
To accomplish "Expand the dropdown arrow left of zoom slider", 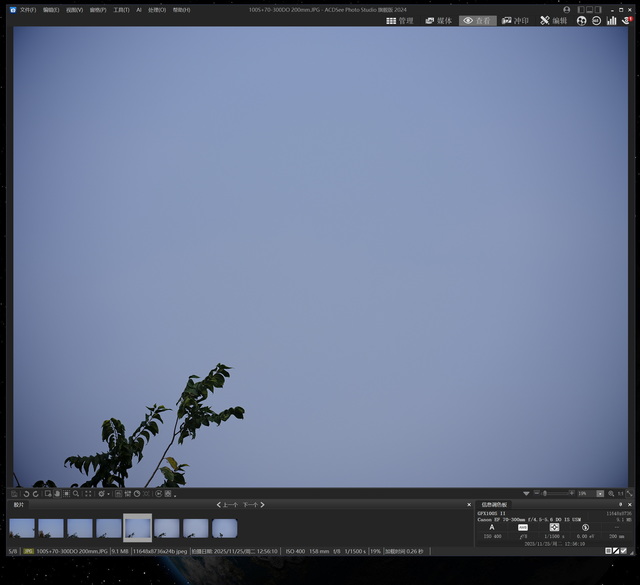I will pyautogui.click(x=527, y=494).
